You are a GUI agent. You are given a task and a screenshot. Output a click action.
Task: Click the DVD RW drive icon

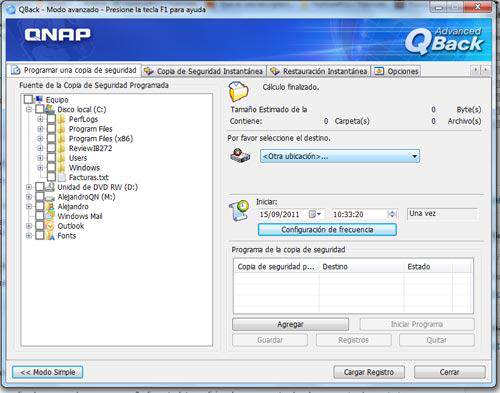tap(50, 187)
